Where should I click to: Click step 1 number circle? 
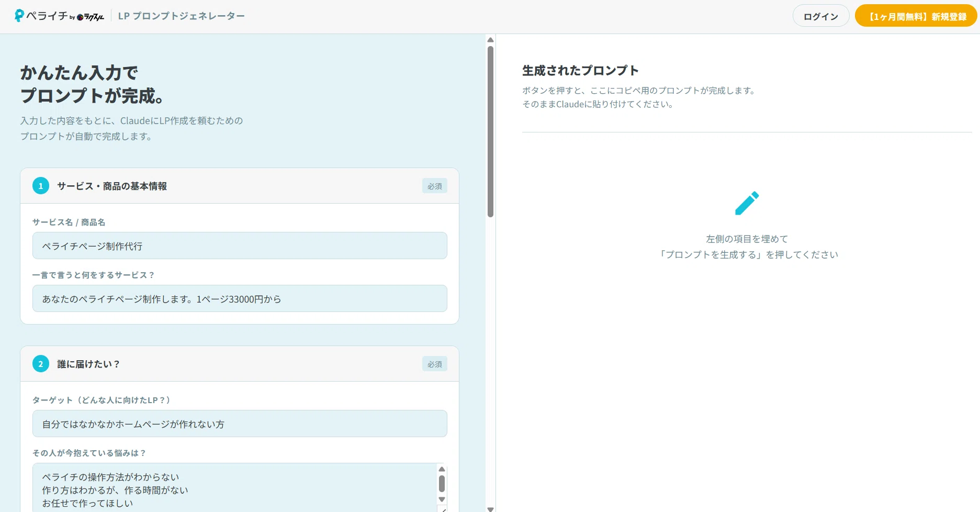[x=41, y=186]
